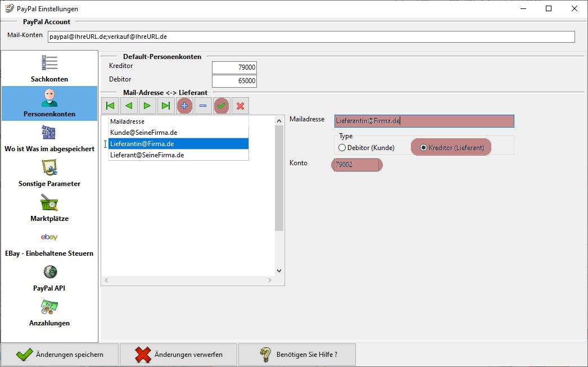Select Debitor (Kunde) radio option
Screen dimensions: 588x367
pyautogui.click(x=342, y=148)
